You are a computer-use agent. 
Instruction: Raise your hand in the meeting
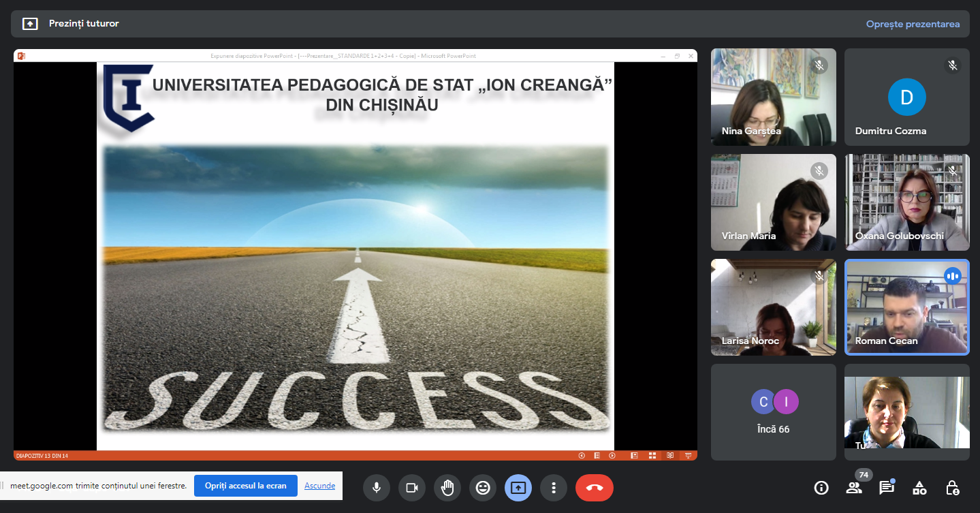(447, 488)
